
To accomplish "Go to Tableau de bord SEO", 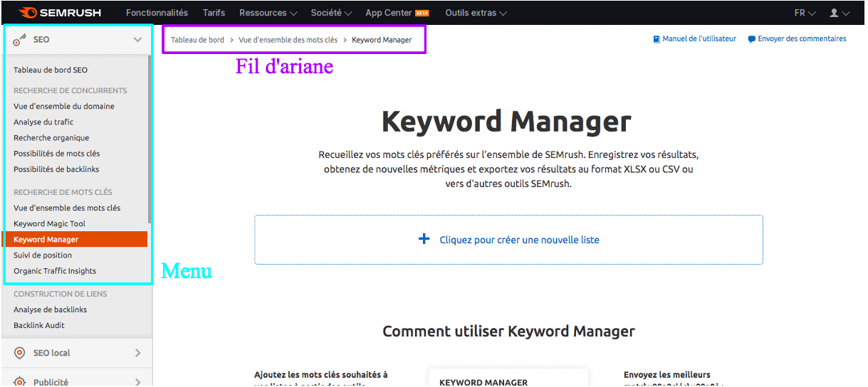I will (51, 70).
